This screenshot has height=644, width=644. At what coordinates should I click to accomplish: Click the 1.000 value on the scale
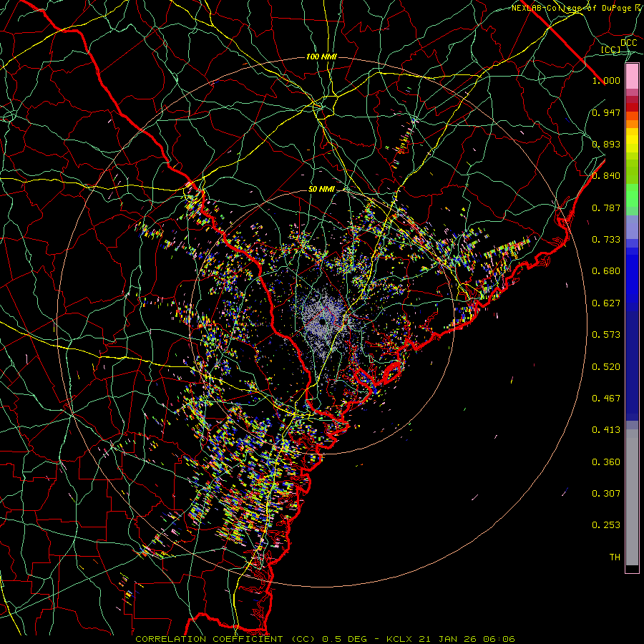point(606,81)
